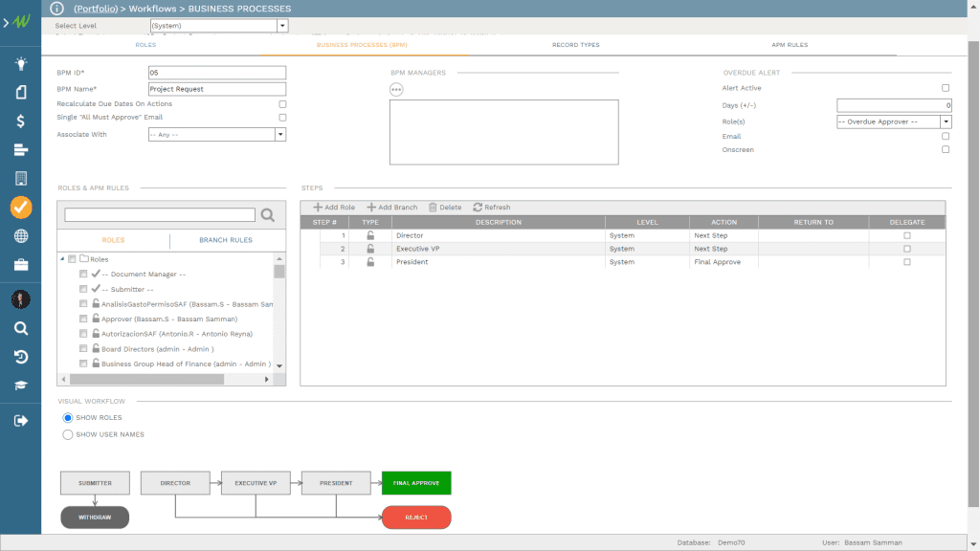
Task: Check Delegate for the Director step
Action: (x=907, y=235)
